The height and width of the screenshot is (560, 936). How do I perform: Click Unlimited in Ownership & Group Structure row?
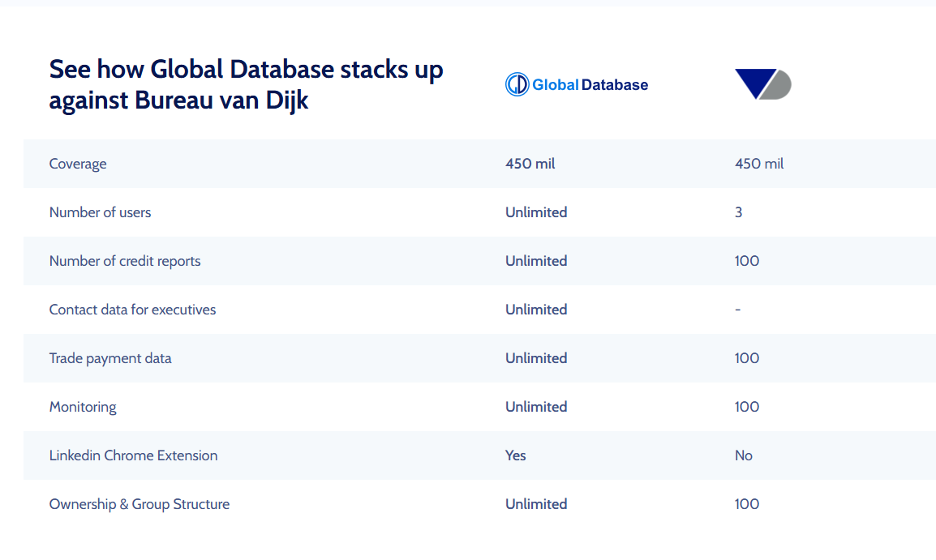(536, 504)
